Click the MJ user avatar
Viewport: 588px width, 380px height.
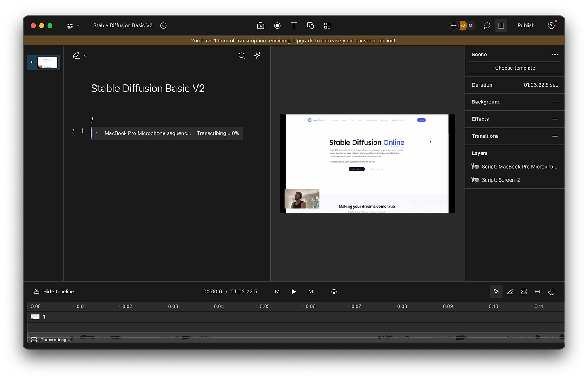pyautogui.click(x=463, y=25)
